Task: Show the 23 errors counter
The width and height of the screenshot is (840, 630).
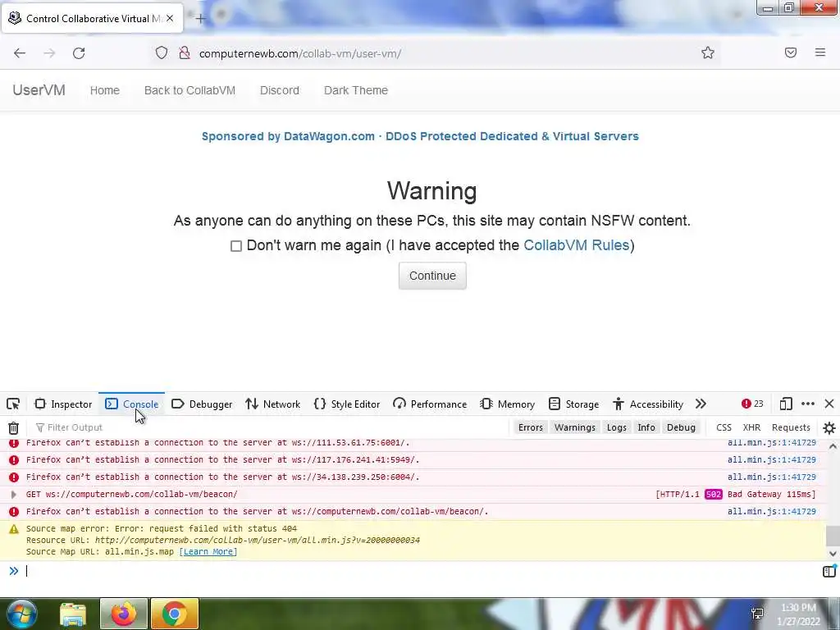Action: click(752, 404)
